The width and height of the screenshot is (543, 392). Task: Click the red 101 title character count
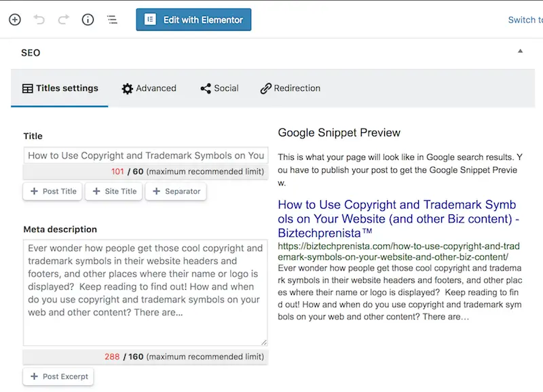117,172
